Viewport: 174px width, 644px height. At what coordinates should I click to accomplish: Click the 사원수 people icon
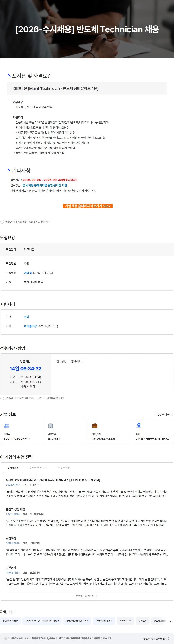(x=7, y=426)
